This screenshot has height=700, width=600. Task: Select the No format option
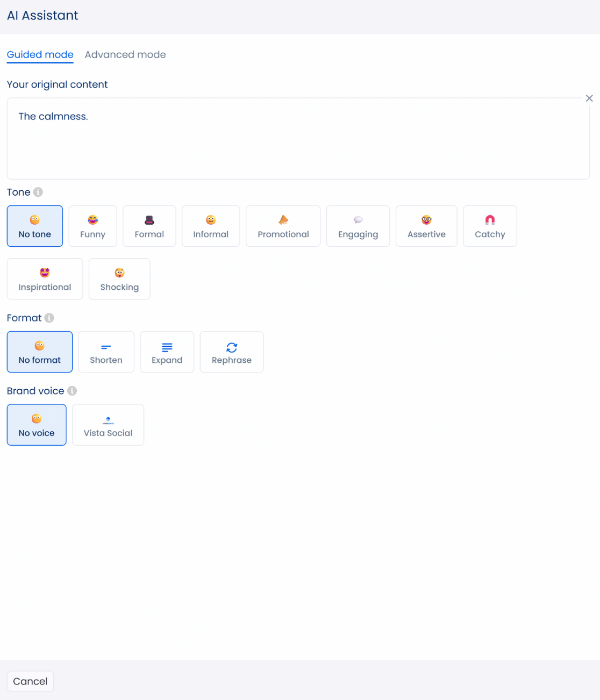coord(40,352)
